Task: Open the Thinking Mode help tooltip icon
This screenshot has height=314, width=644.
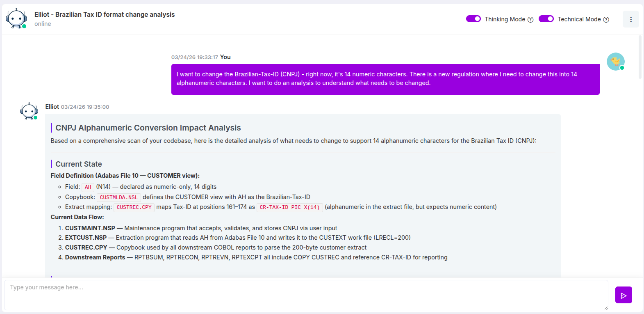Action: tap(530, 20)
